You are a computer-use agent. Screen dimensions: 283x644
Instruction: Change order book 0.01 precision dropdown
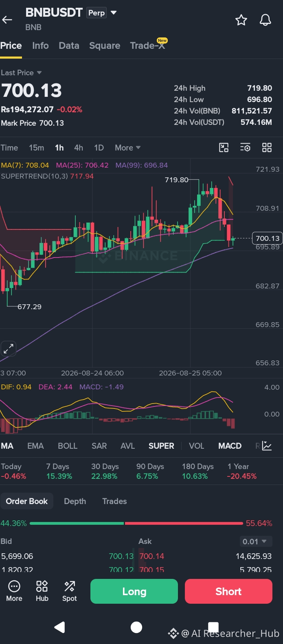coord(255,541)
